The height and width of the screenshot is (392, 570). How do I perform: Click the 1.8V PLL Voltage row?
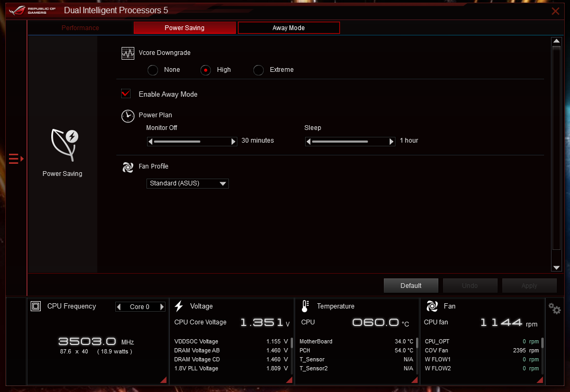[231, 368]
